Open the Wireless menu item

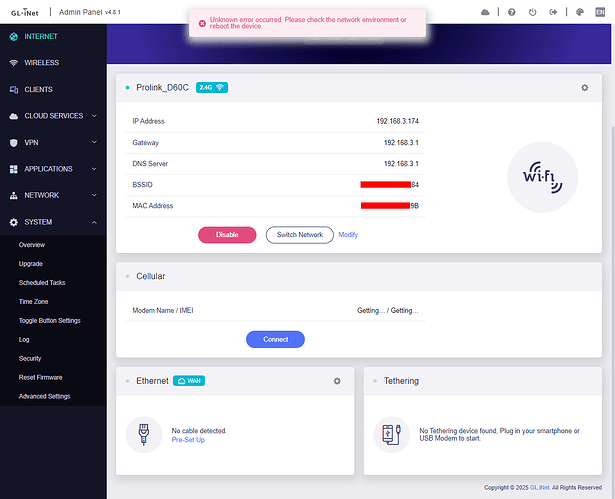click(x=41, y=63)
